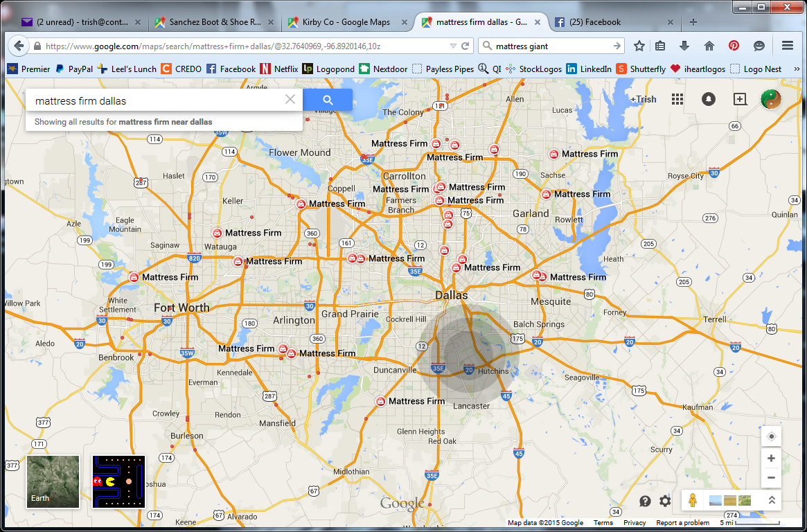Select Mattress Firm pin near Lancaster

click(x=380, y=401)
